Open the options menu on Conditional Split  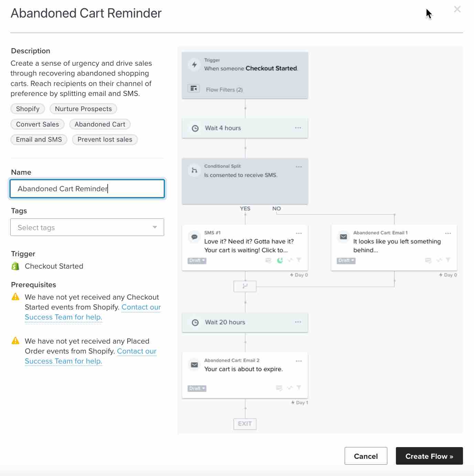(299, 166)
